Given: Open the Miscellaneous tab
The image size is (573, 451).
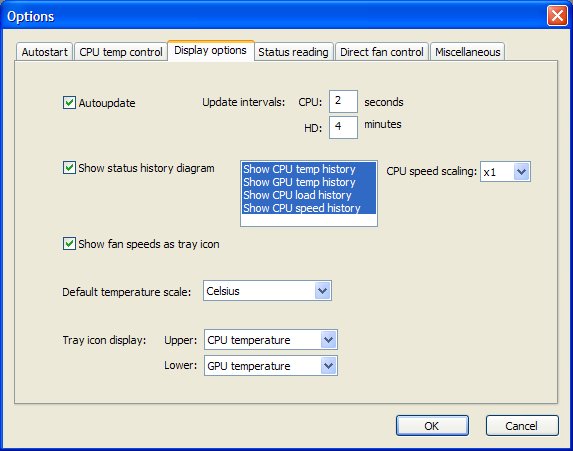Looking at the screenshot, I should coord(468,52).
